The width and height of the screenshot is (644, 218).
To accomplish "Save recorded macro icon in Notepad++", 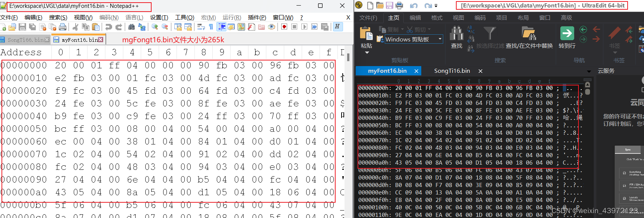I will (x=324, y=27).
